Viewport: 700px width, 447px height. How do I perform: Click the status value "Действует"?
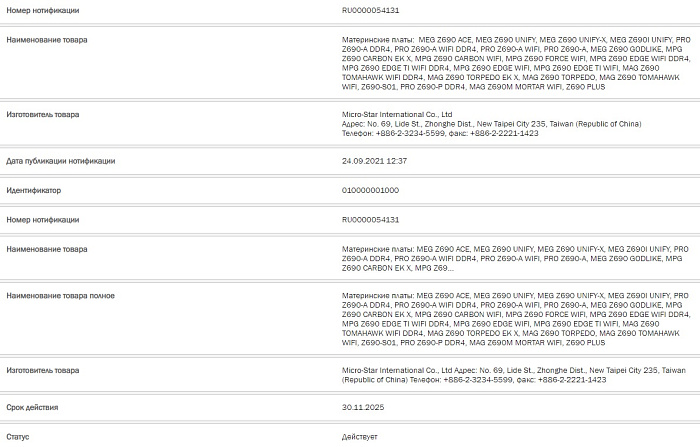tap(360, 437)
